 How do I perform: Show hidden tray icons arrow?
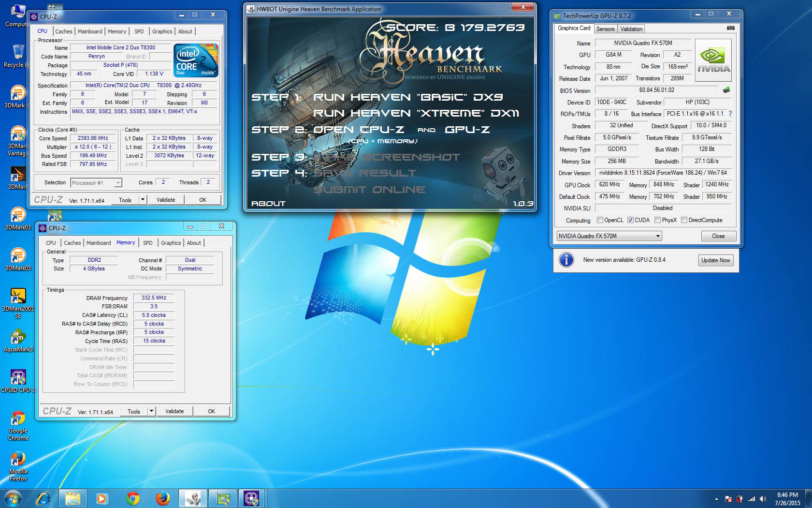(716, 499)
